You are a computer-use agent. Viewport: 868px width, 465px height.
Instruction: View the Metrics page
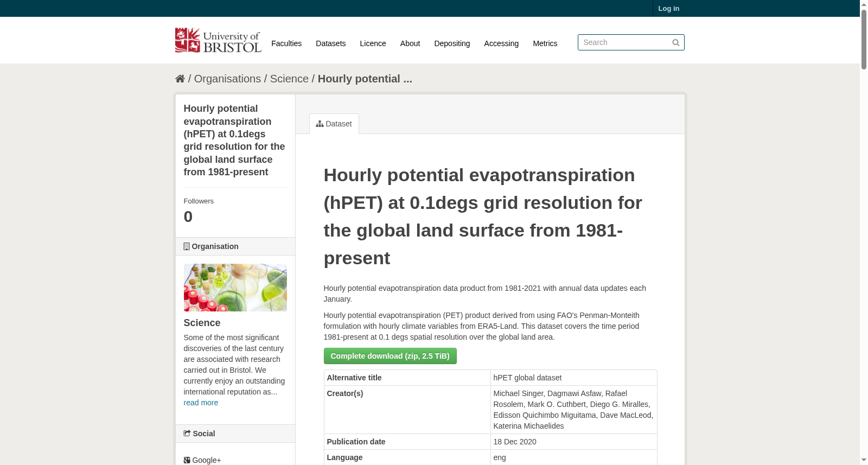click(545, 43)
